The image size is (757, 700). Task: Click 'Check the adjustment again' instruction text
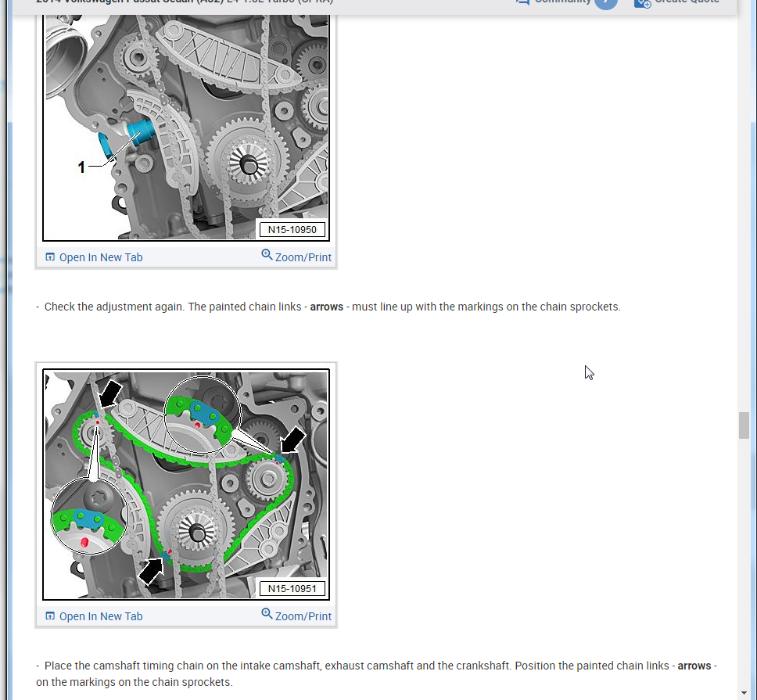click(x=328, y=307)
